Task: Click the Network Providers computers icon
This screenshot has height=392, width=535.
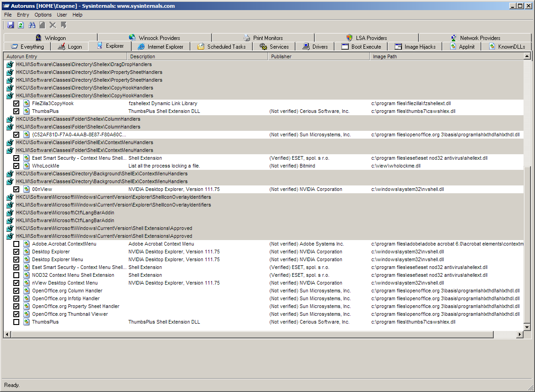Action: tap(453, 38)
